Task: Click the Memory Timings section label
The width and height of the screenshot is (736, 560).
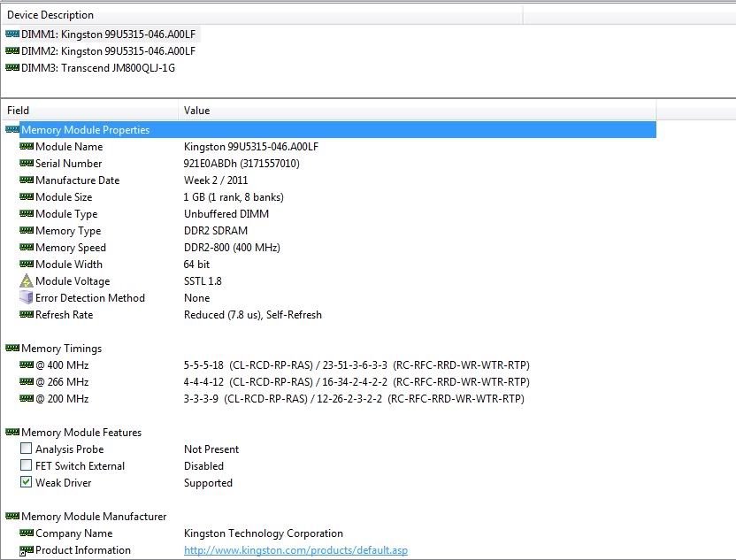Action: [62, 349]
